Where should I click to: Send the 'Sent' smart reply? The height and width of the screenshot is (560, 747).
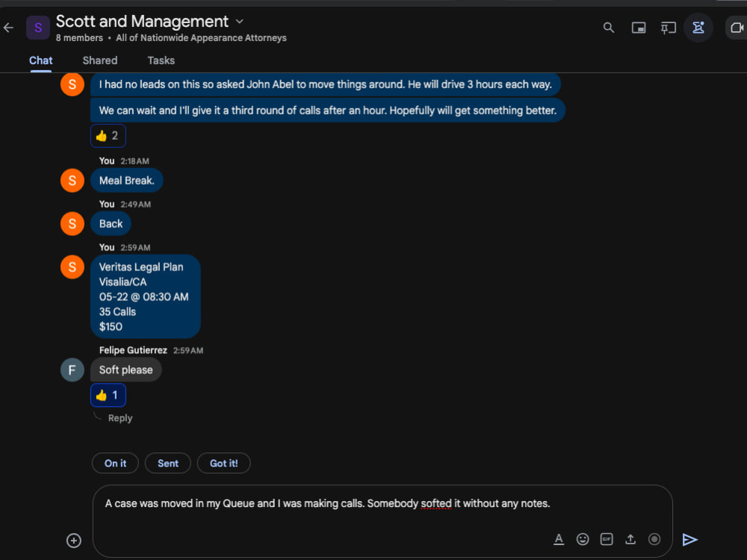(x=167, y=464)
